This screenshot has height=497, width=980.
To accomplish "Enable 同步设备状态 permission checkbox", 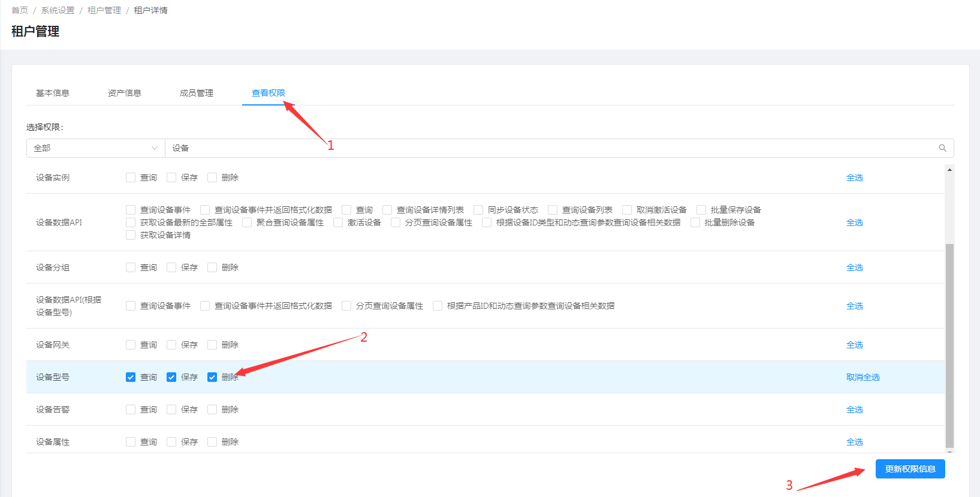I will click(x=478, y=210).
